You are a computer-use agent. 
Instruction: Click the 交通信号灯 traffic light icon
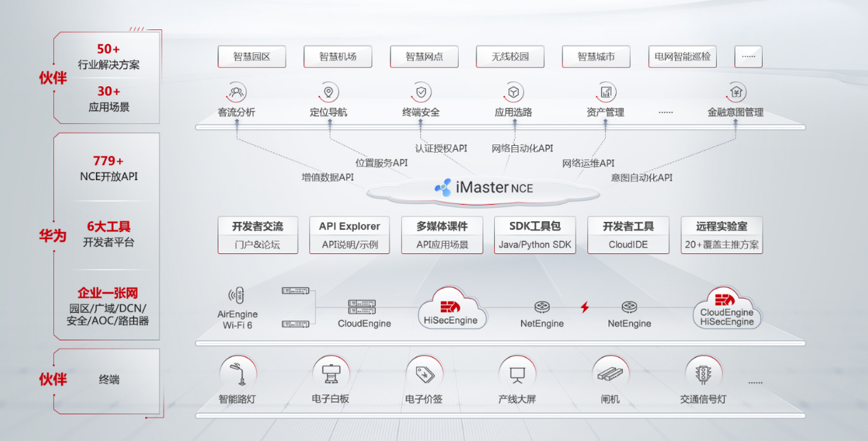(x=703, y=374)
